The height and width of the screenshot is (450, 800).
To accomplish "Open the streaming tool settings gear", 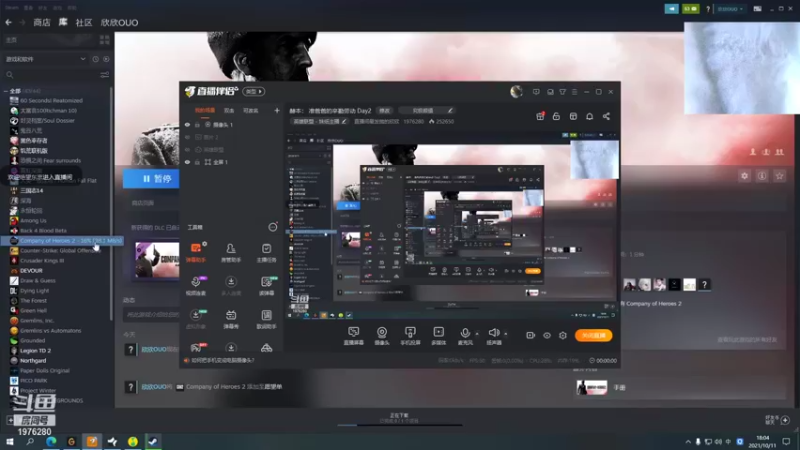I will [563, 335].
